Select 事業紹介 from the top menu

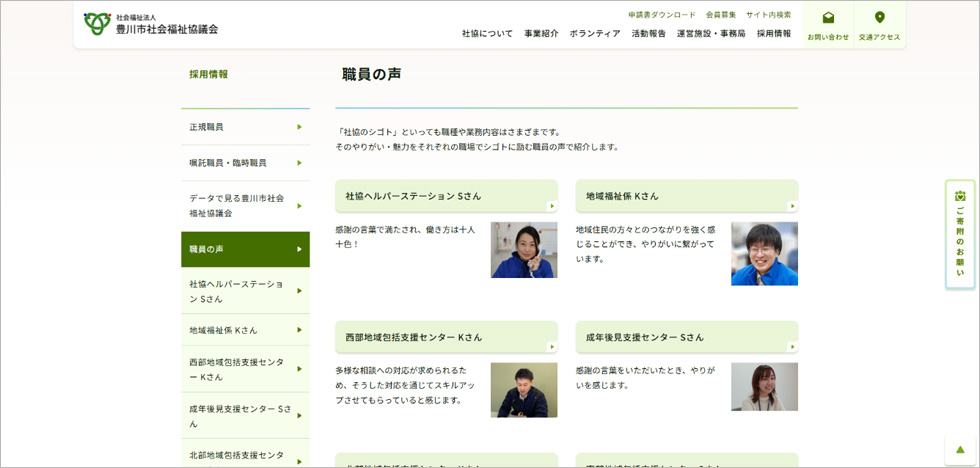(541, 34)
